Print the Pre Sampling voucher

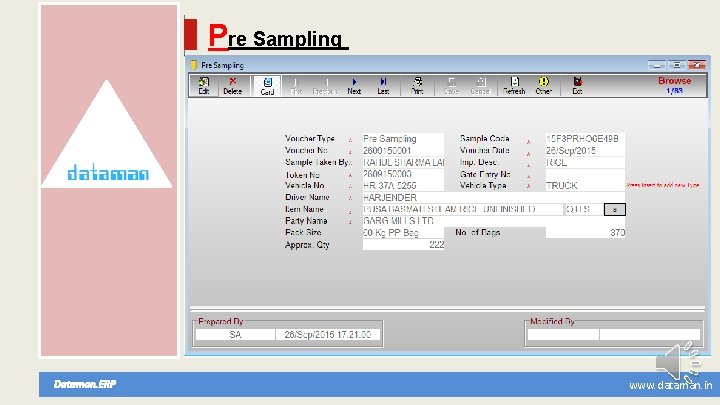[417, 86]
